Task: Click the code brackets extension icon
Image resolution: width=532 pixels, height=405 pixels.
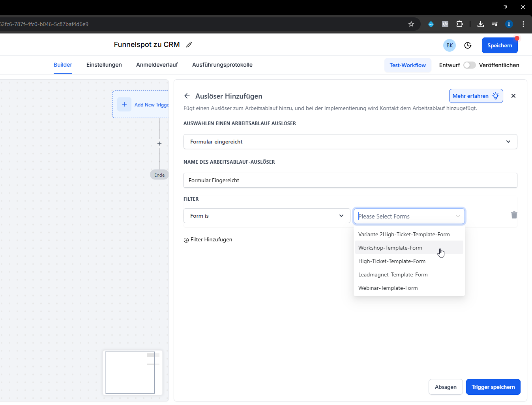Action: click(x=445, y=24)
